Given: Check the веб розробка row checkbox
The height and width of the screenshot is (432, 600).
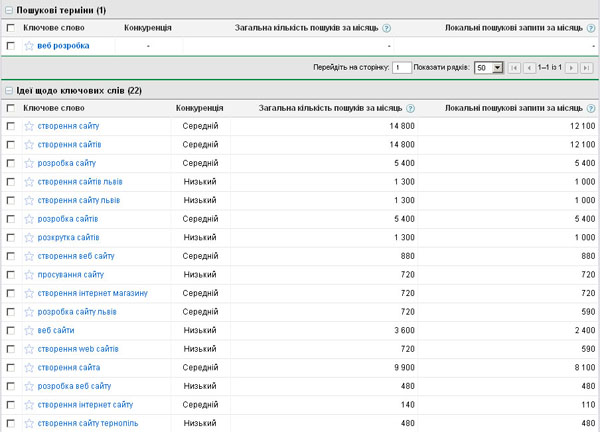Looking at the screenshot, I should click(x=11, y=46).
